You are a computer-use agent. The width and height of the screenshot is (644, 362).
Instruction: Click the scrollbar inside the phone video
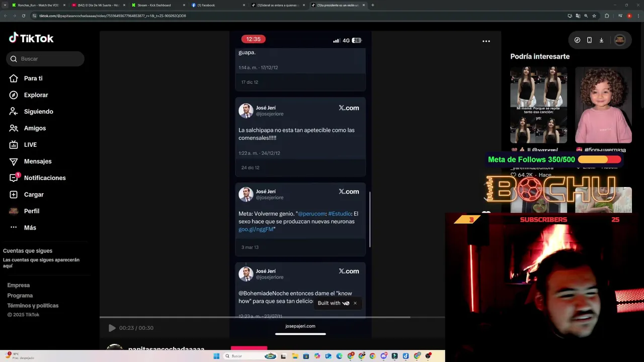click(370, 219)
